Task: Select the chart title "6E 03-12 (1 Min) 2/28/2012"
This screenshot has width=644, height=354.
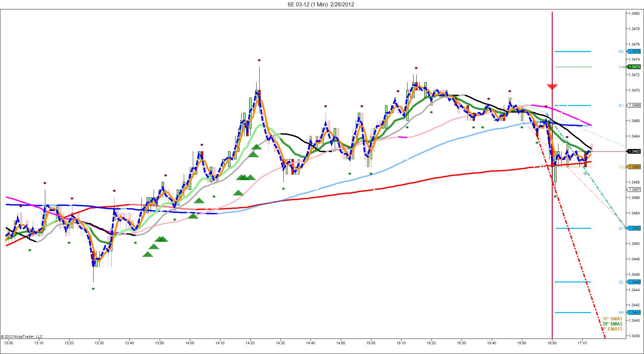Action: 321,4
